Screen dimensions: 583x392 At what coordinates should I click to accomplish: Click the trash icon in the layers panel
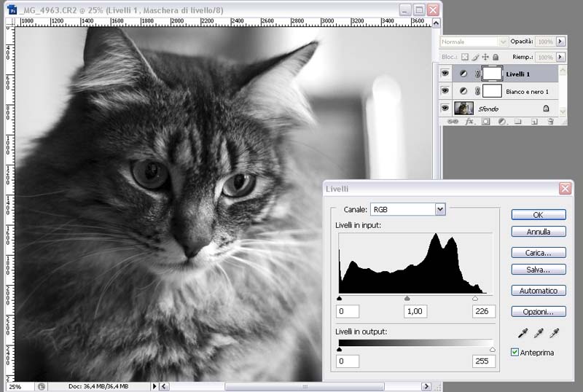click(550, 122)
